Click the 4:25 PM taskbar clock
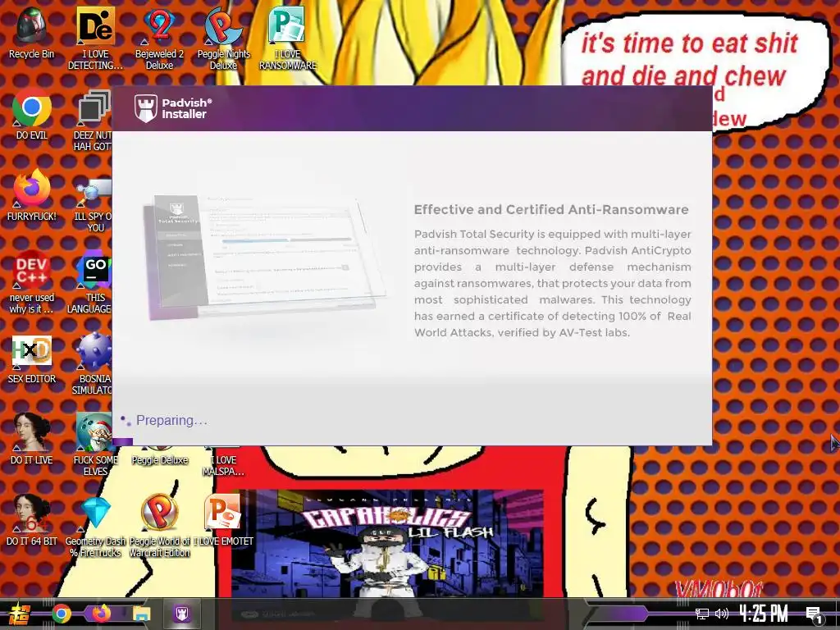Screen dimensions: 840x630 coord(764,614)
